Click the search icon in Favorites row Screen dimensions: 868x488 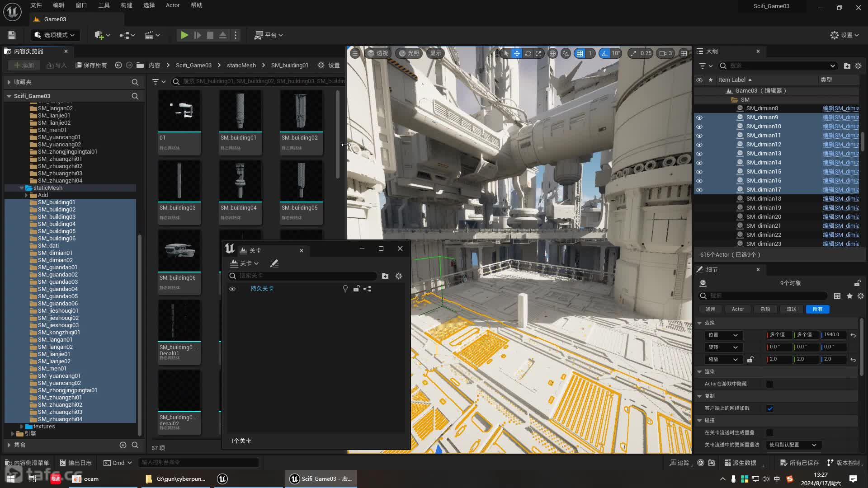pyautogui.click(x=135, y=82)
